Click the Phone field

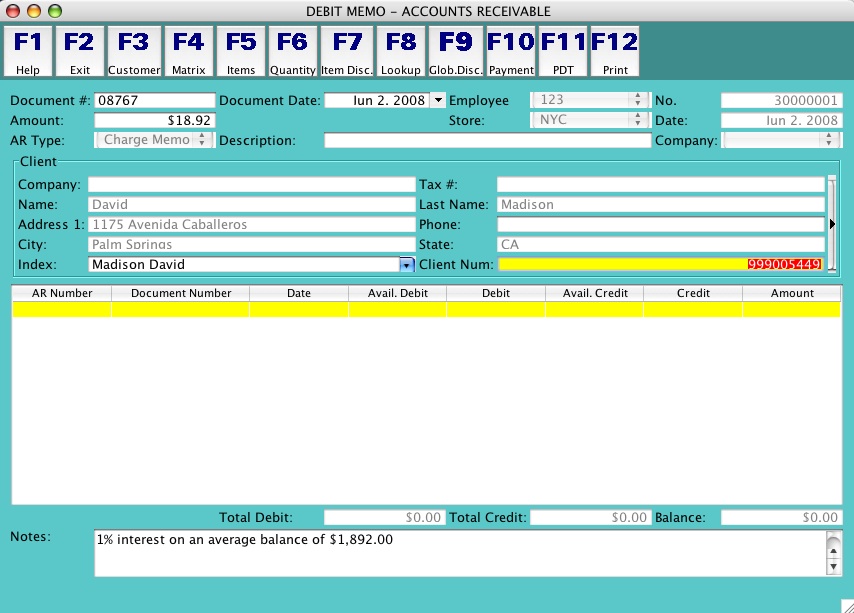click(x=661, y=224)
